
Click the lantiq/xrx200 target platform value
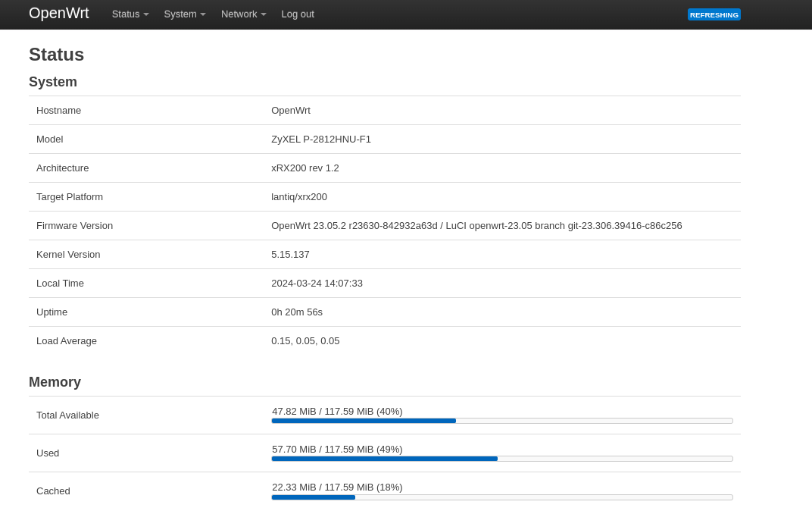tap(299, 197)
